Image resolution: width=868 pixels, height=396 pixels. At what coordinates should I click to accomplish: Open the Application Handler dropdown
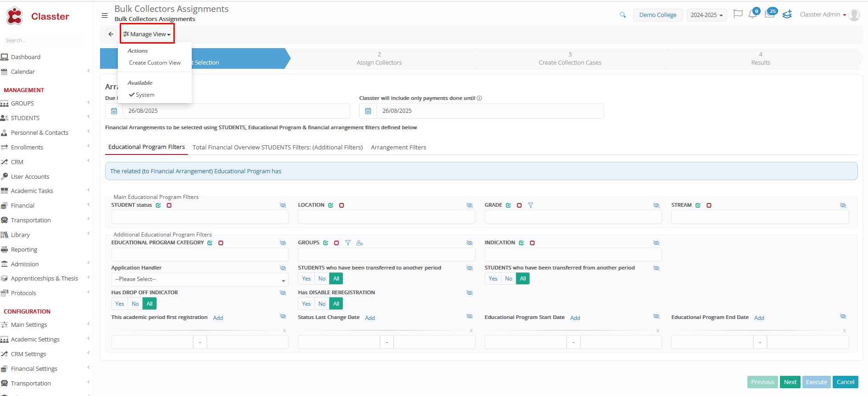point(200,280)
